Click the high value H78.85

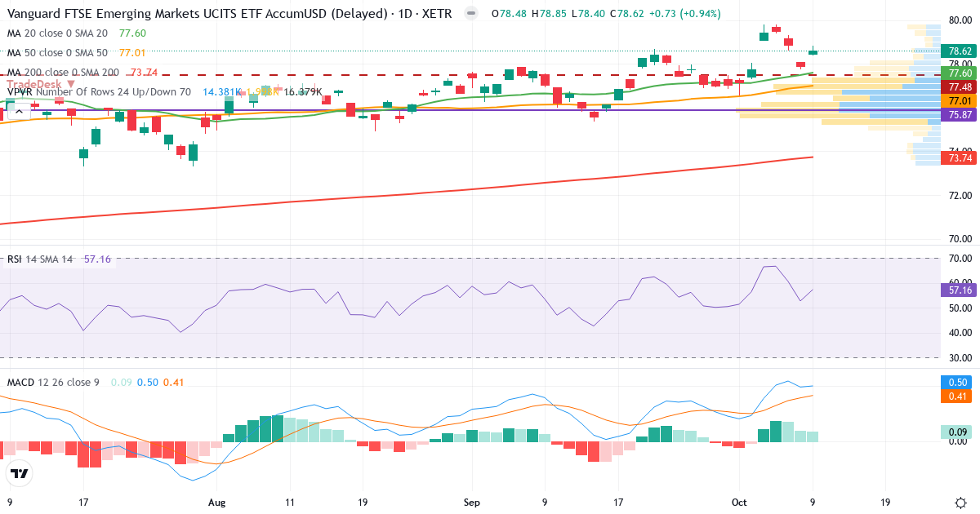[548, 14]
